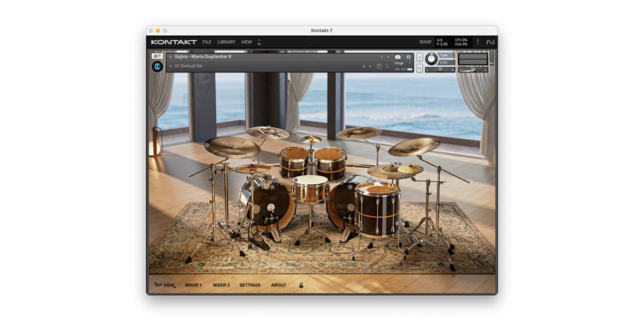Image resolution: width=644 pixels, height=323 pixels.
Task: Expand the 01 Default Kit snapshot dropdown
Action: click(170, 66)
